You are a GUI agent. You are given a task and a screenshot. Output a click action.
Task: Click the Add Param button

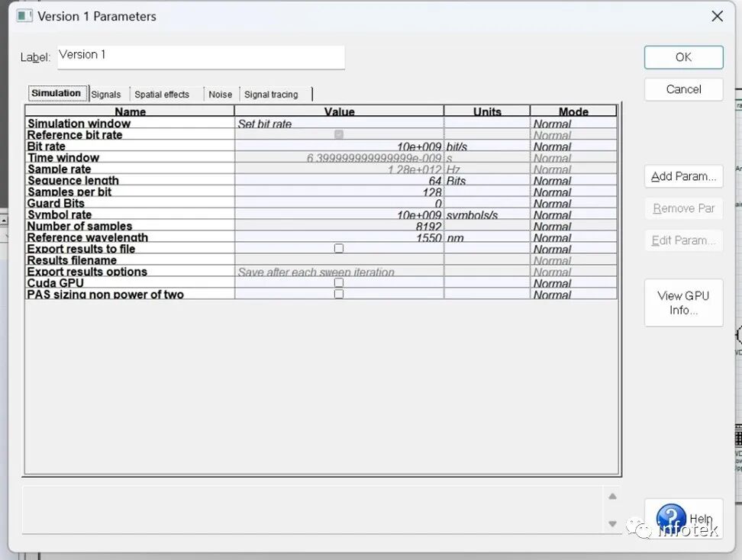tap(682, 176)
